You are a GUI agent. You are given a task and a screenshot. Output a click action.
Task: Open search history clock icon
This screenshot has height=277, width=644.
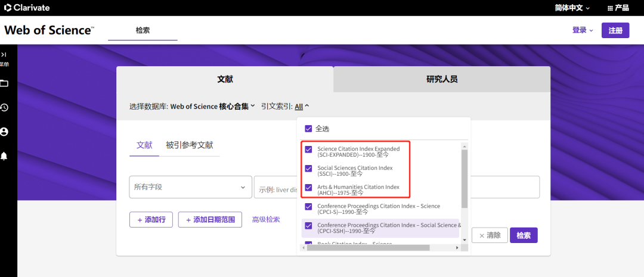pos(4,107)
